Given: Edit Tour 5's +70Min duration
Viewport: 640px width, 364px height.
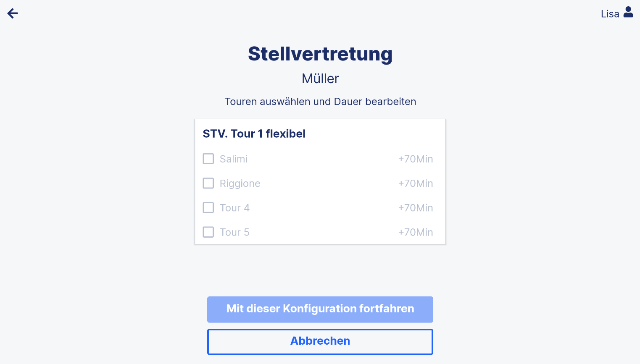Looking at the screenshot, I should pos(416,232).
